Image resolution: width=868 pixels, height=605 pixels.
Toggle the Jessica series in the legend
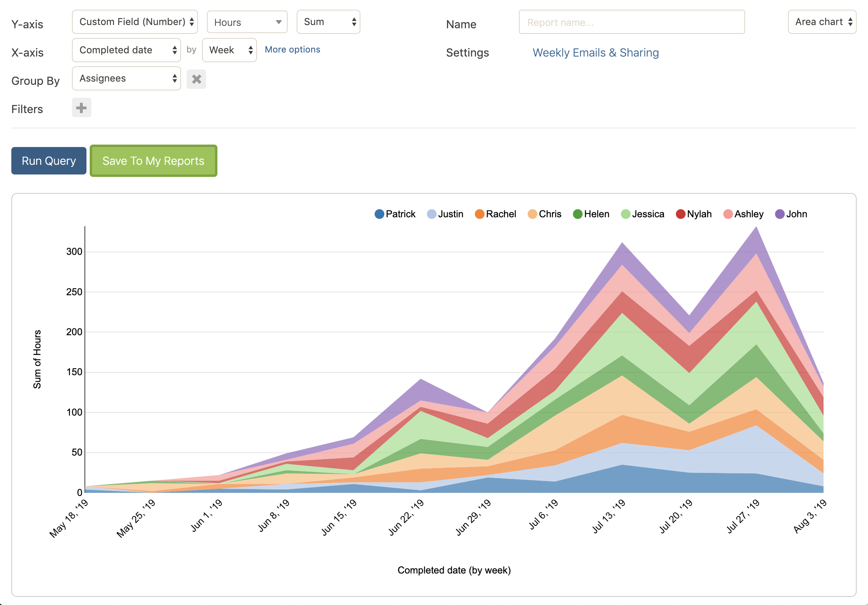pyautogui.click(x=643, y=214)
